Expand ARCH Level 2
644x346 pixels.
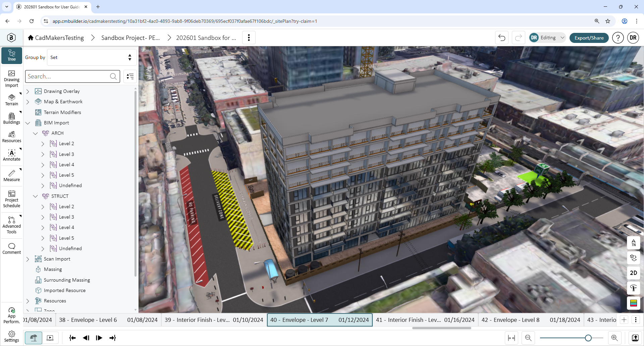coord(43,143)
